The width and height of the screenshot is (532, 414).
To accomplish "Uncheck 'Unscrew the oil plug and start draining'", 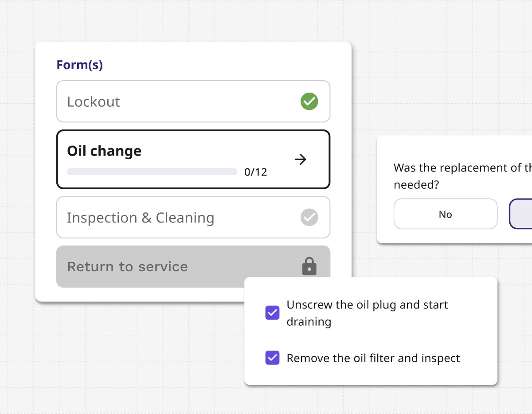I will tap(272, 312).
